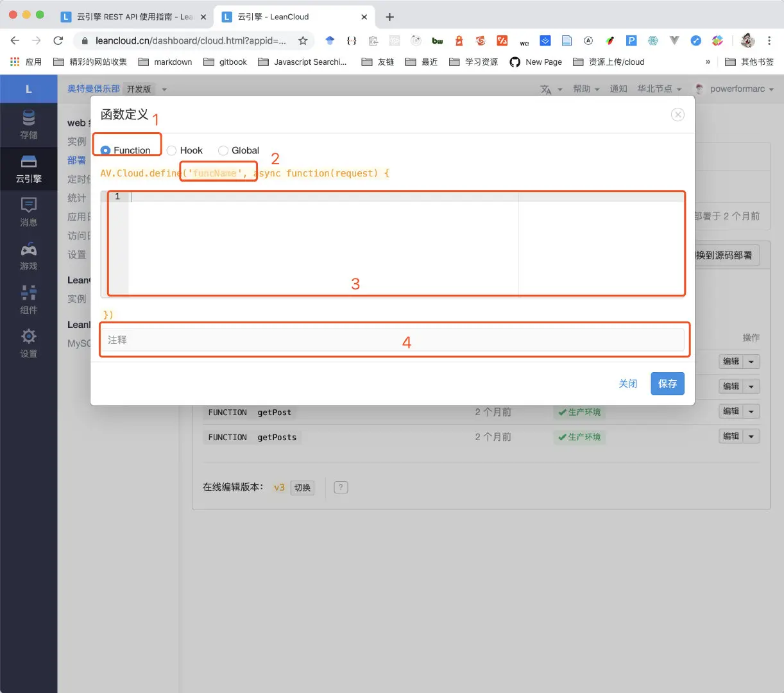This screenshot has height=693, width=784.
Task: Click the address bar URL
Action: [x=191, y=40]
